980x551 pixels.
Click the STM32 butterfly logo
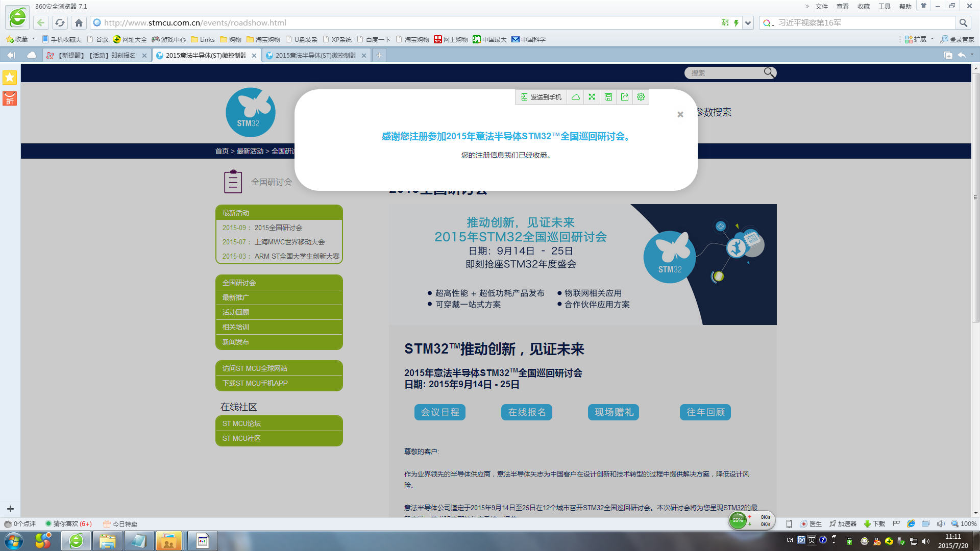(251, 112)
